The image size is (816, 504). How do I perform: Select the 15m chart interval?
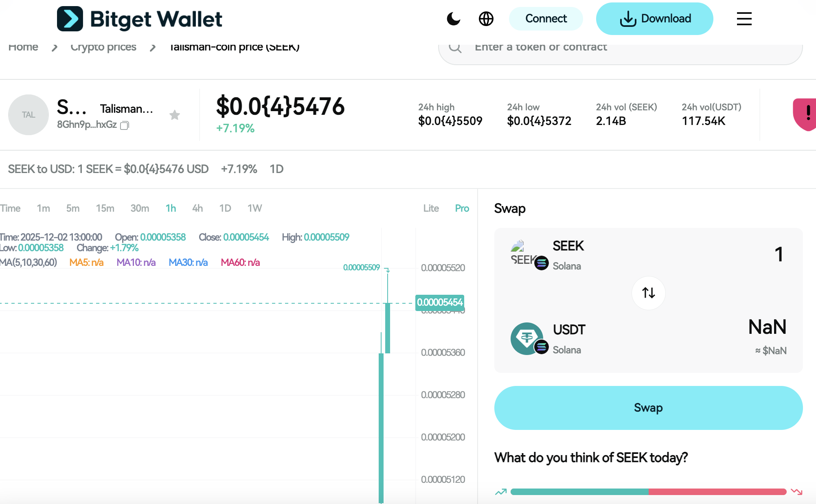pos(105,208)
